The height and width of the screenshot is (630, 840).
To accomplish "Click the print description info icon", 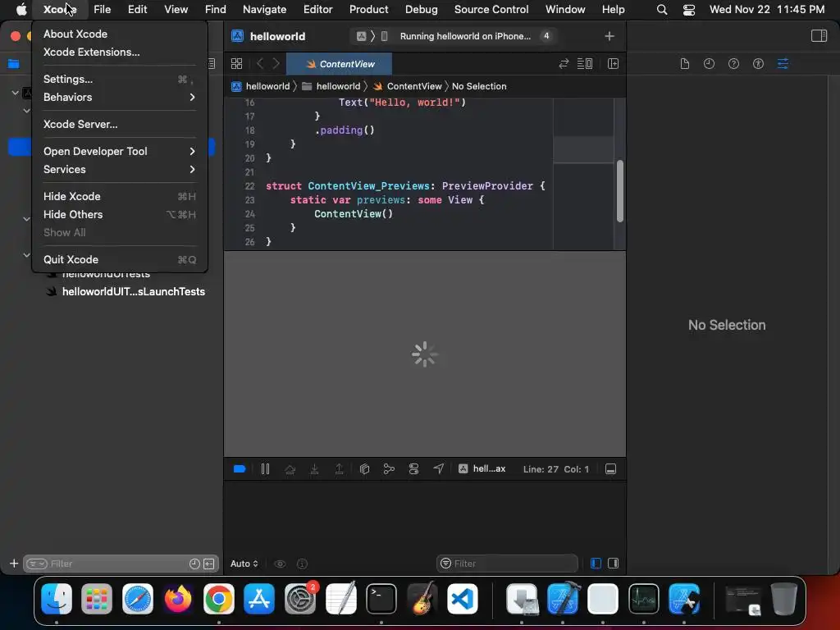I will pos(302,564).
